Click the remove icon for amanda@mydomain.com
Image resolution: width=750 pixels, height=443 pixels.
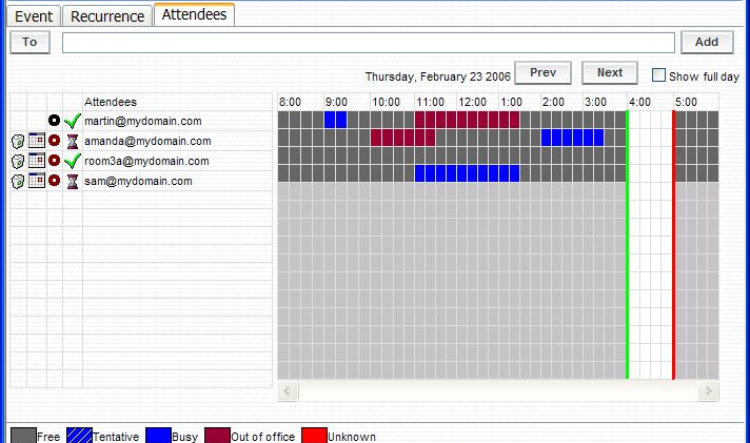click(x=18, y=141)
